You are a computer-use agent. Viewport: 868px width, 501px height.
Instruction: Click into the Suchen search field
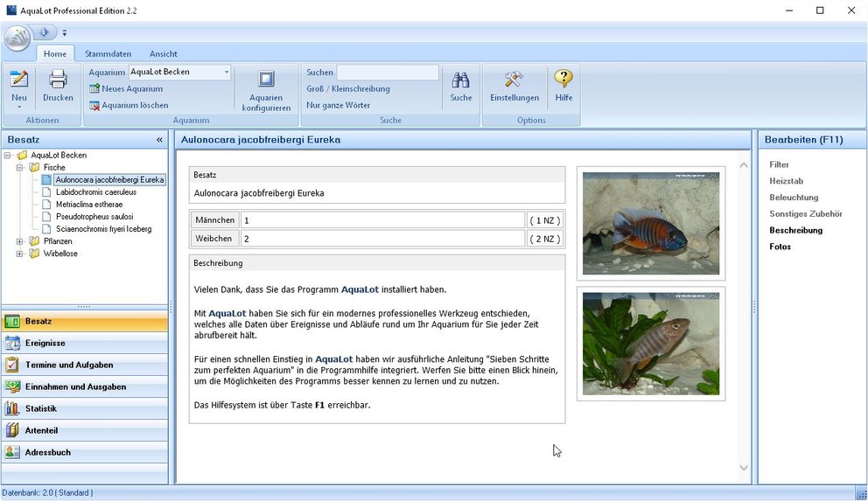point(388,73)
